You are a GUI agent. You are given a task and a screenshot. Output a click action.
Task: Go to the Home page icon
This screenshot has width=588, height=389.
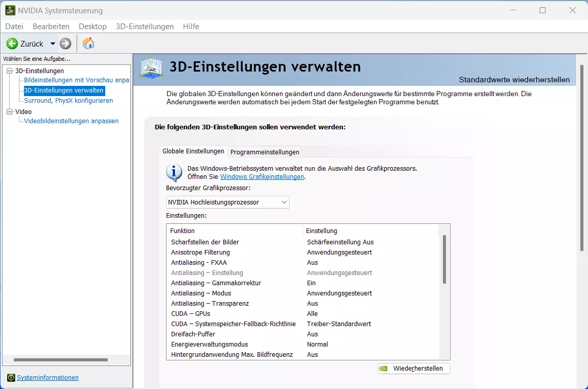[x=88, y=43]
